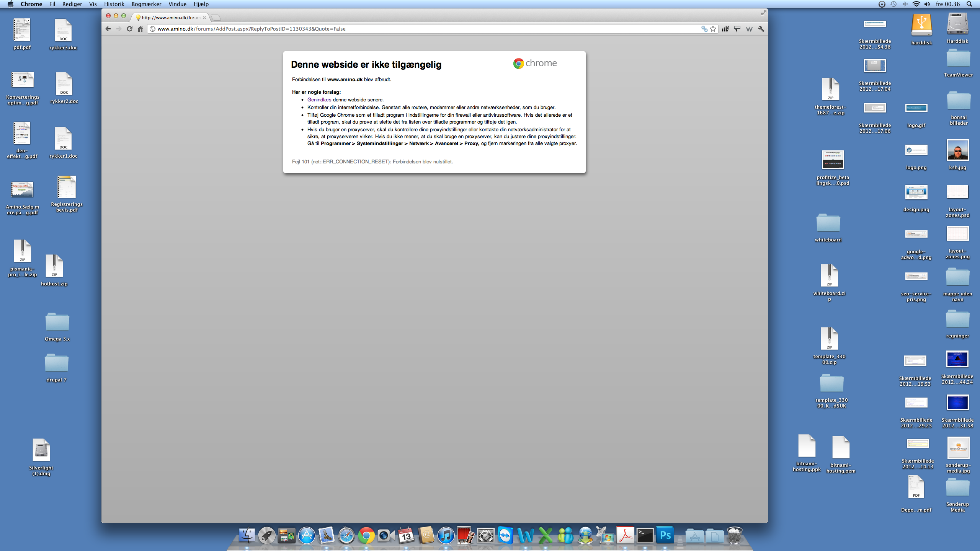
Task: Open the wrench settings menu
Action: [761, 29]
